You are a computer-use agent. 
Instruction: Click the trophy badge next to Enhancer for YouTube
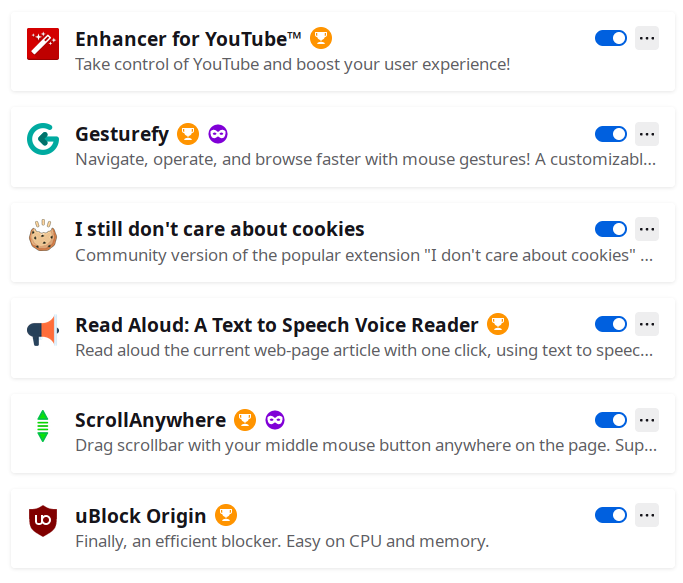pyautogui.click(x=321, y=39)
